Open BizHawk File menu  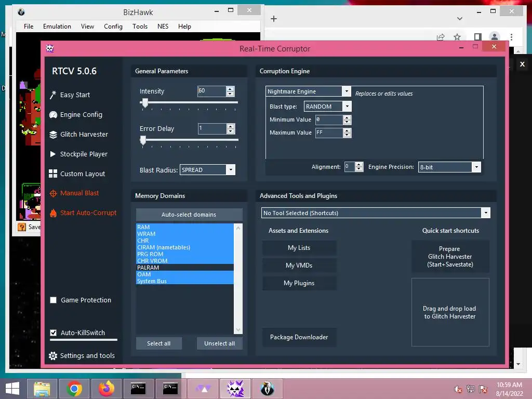29,26
